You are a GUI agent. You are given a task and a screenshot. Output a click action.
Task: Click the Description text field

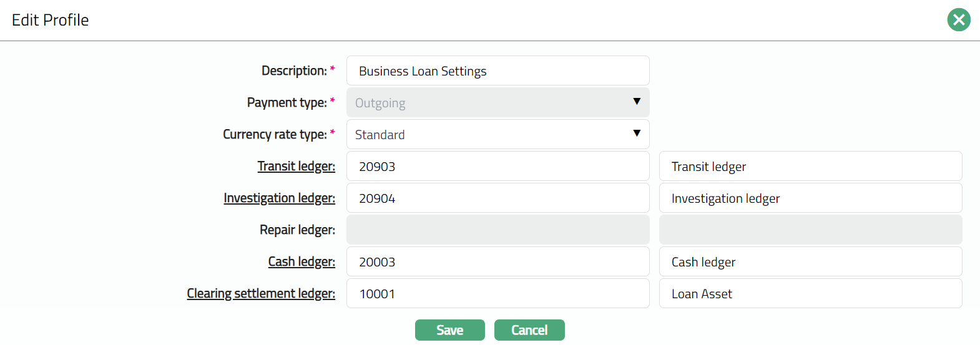497,70
